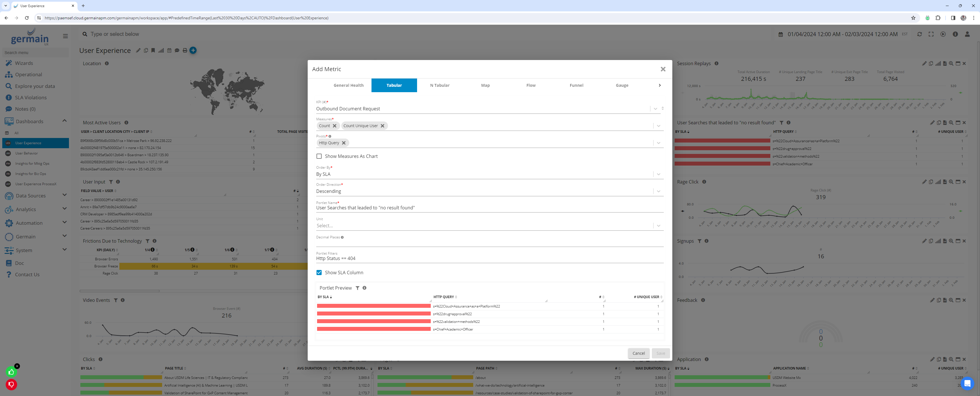
Task: Remove the Count measure chip
Action: (334, 126)
